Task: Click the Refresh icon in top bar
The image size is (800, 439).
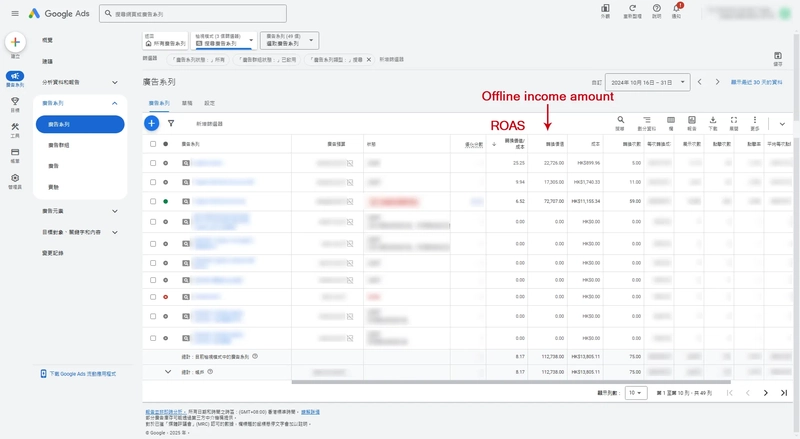Action: pos(632,8)
